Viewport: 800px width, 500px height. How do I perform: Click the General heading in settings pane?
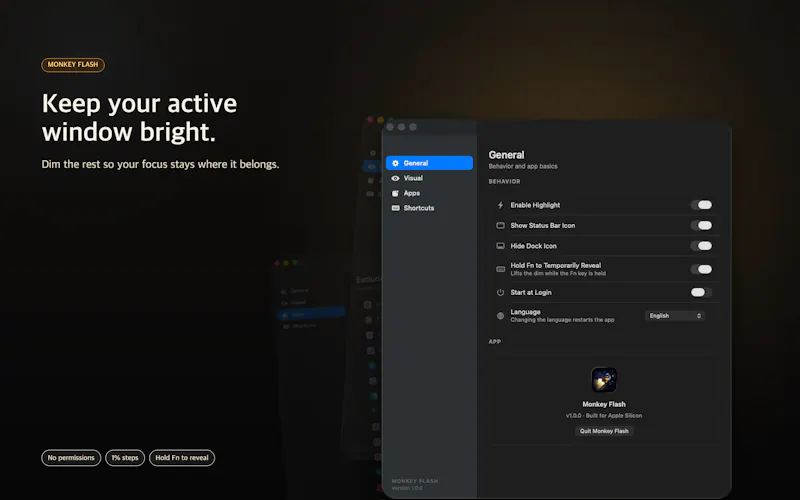[x=506, y=155]
